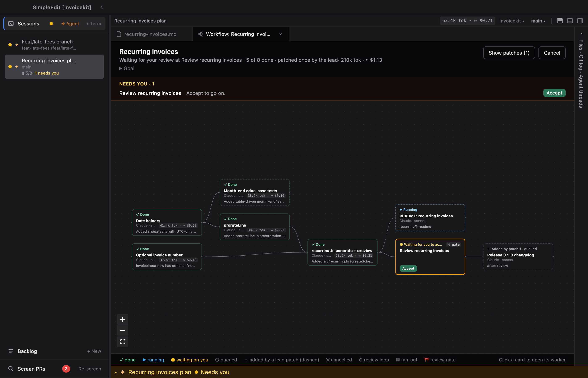This screenshot has width=588, height=378.
Task: Open the Backlog section
Action: pos(27,351)
